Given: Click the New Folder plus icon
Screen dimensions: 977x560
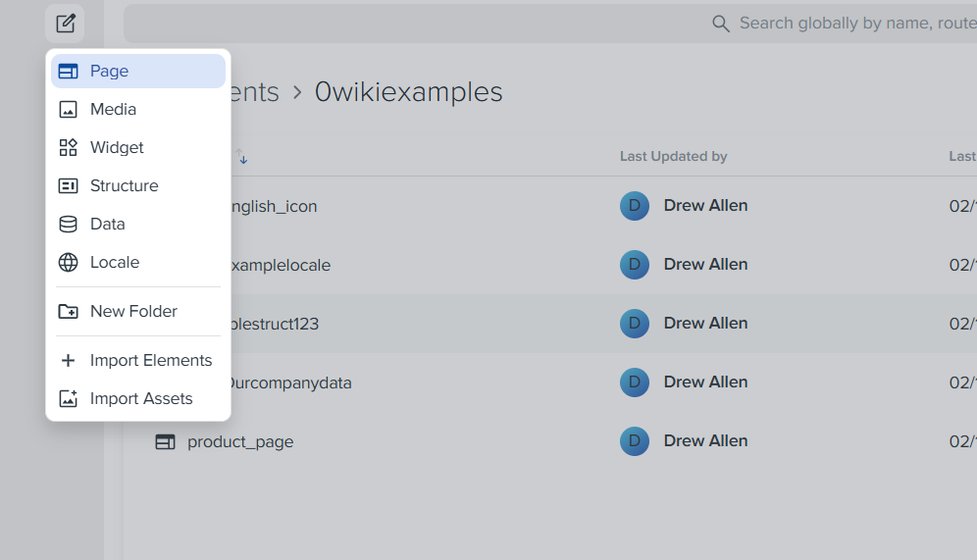Looking at the screenshot, I should 68,312.
